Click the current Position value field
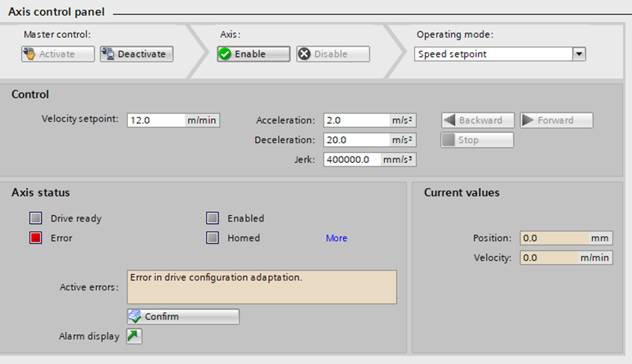Viewport: 632px width, 364px height. pos(554,238)
